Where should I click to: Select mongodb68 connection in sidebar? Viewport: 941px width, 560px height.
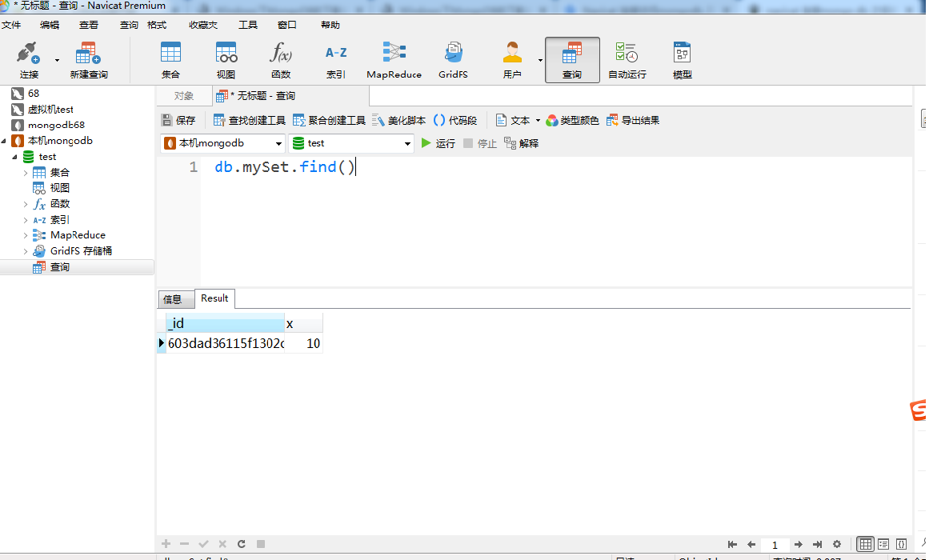tap(56, 125)
